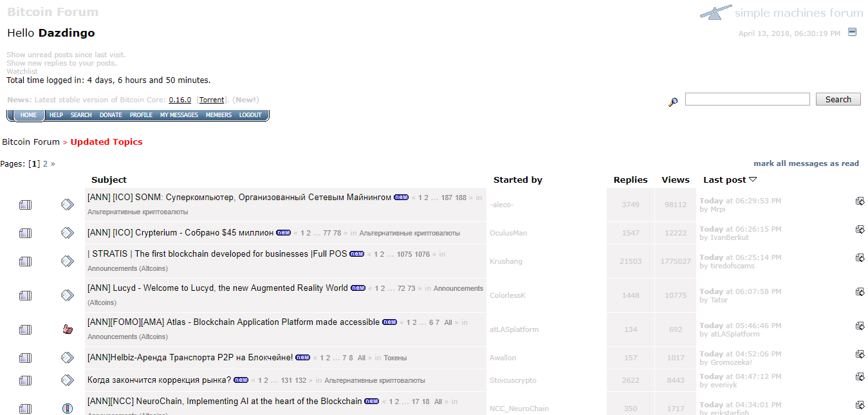
Task: Open Lucyd Augmented Reality World topic
Action: (x=217, y=288)
